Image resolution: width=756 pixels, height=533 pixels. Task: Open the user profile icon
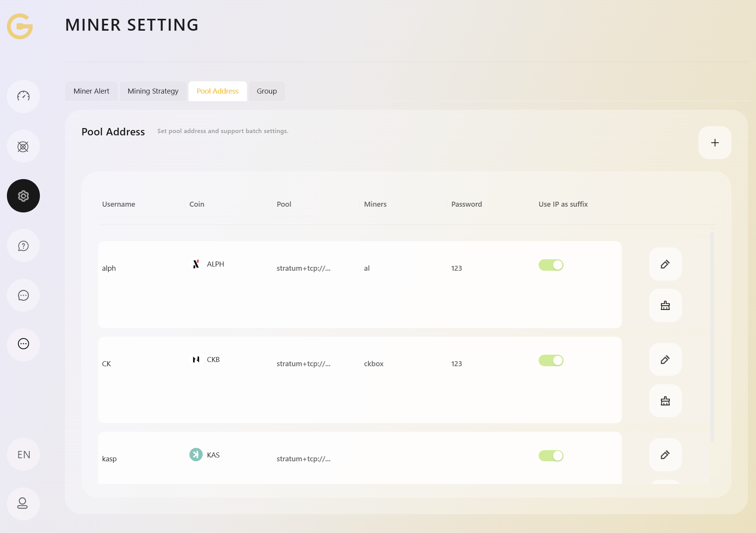[x=23, y=503]
